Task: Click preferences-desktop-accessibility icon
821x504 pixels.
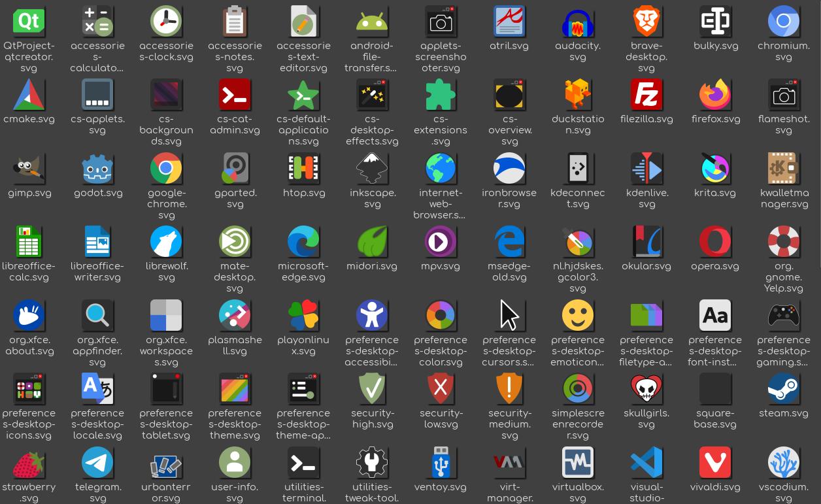Action: coord(372,316)
